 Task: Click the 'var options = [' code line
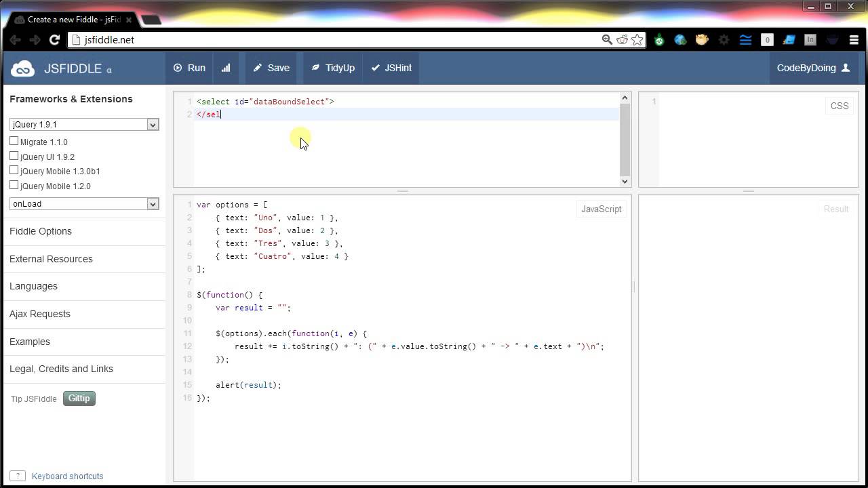tap(232, 205)
